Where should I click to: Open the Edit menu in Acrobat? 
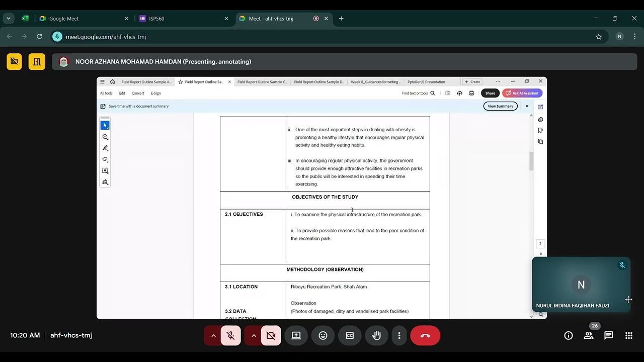pos(122,93)
